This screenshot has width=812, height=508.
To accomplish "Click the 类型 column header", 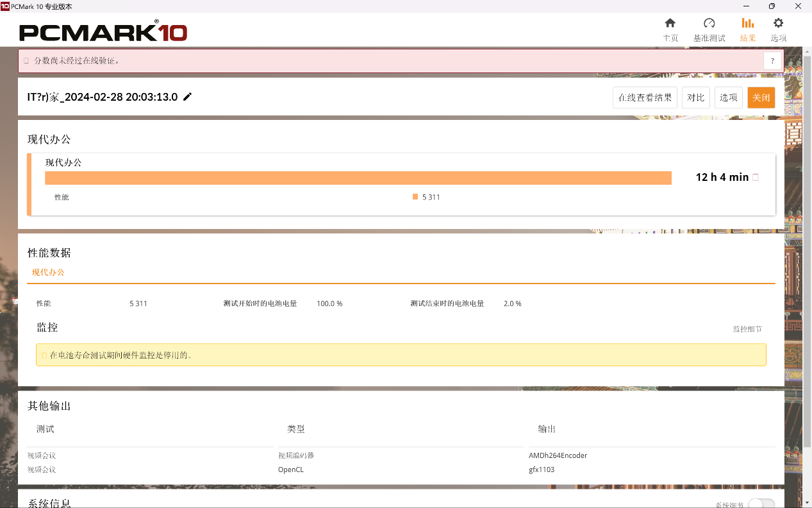I will pos(296,429).
